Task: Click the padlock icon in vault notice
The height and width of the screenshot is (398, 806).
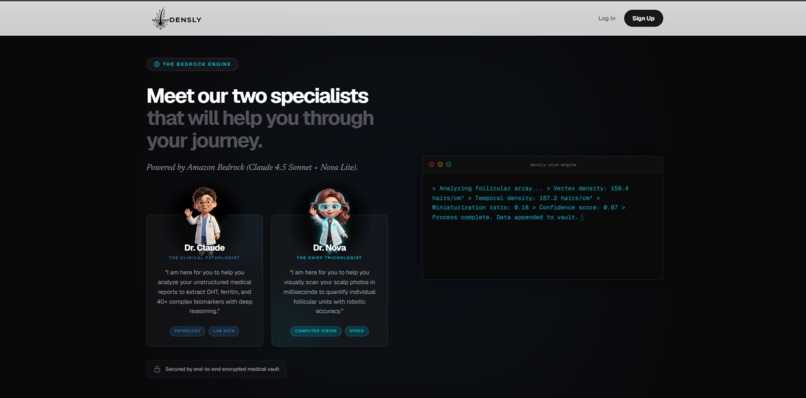Action: click(x=157, y=369)
